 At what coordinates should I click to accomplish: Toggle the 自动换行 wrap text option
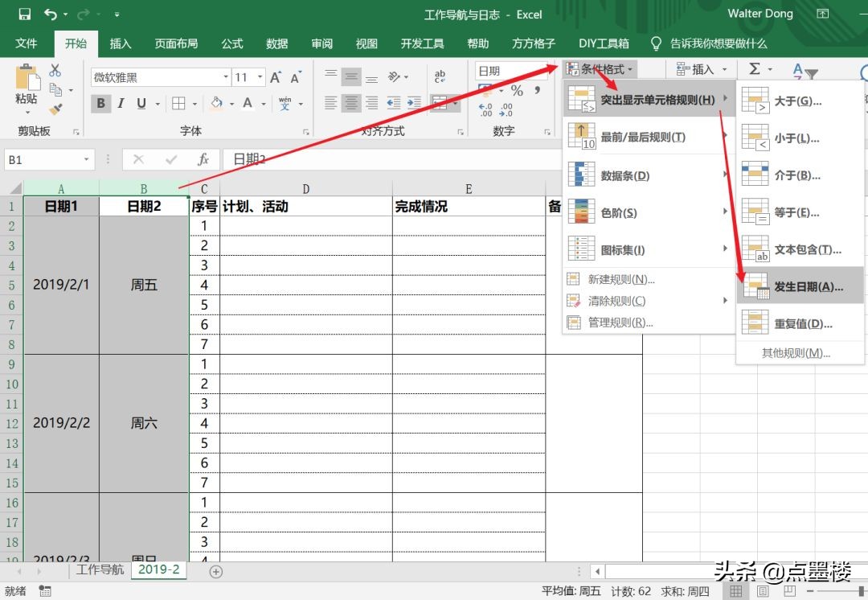click(440, 76)
